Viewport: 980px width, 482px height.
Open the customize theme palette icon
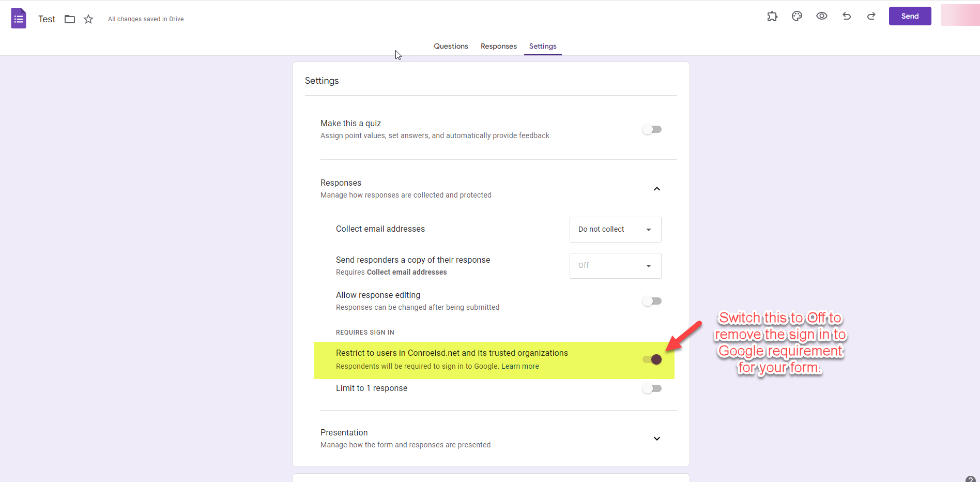(797, 16)
